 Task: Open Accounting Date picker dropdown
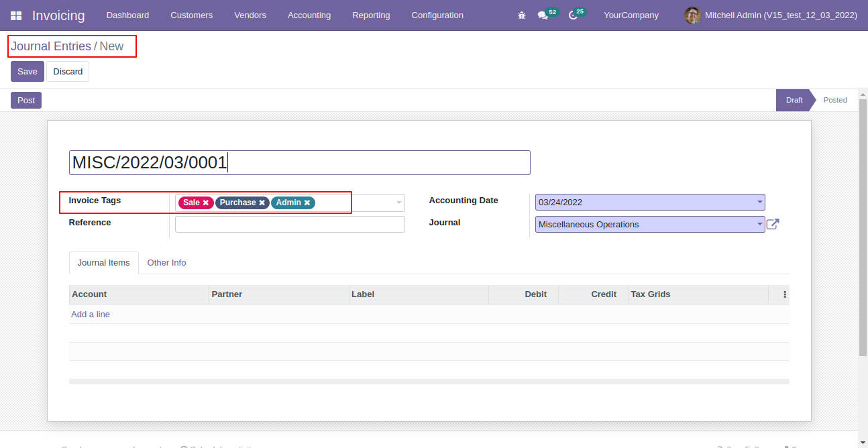point(759,202)
